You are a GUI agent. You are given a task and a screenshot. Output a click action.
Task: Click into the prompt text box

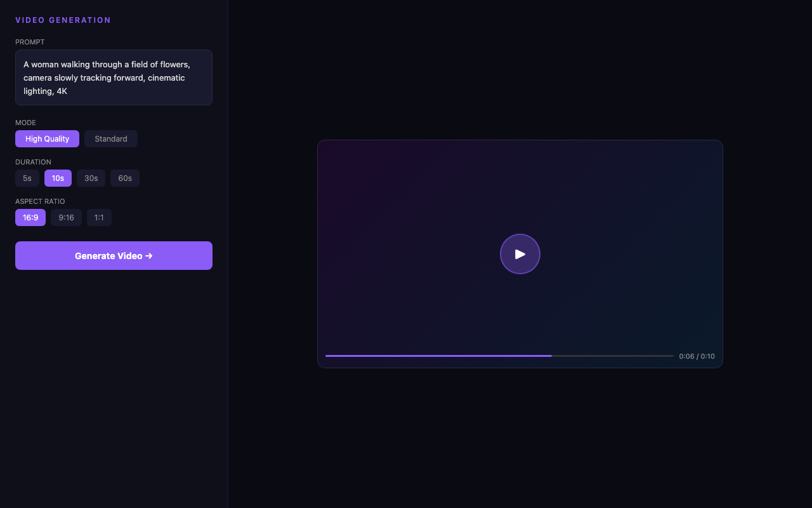tap(114, 77)
